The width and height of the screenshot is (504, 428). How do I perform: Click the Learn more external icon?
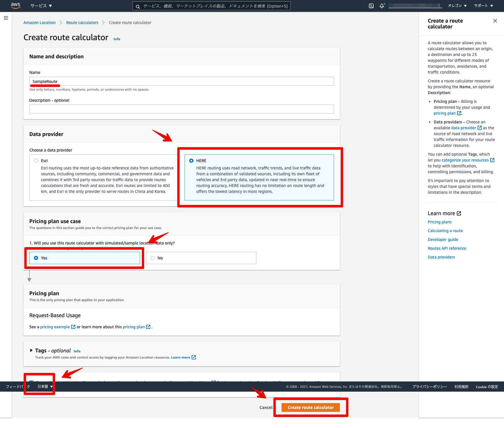click(459, 213)
